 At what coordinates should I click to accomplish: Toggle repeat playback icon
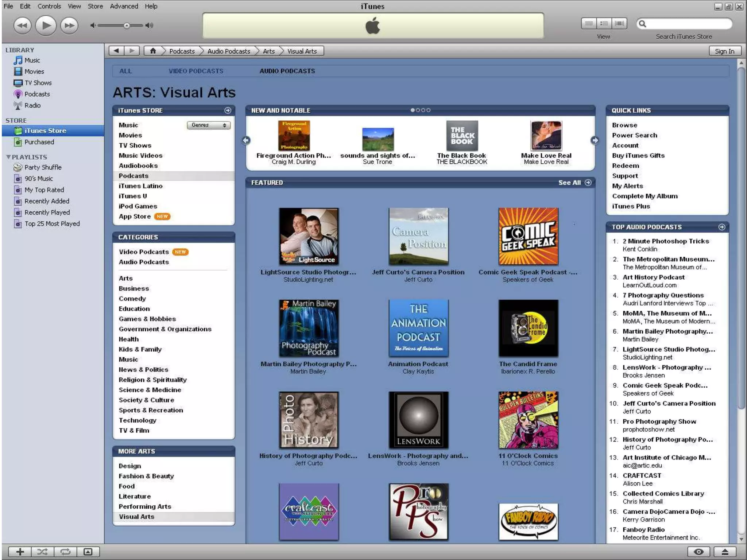pyautogui.click(x=65, y=552)
